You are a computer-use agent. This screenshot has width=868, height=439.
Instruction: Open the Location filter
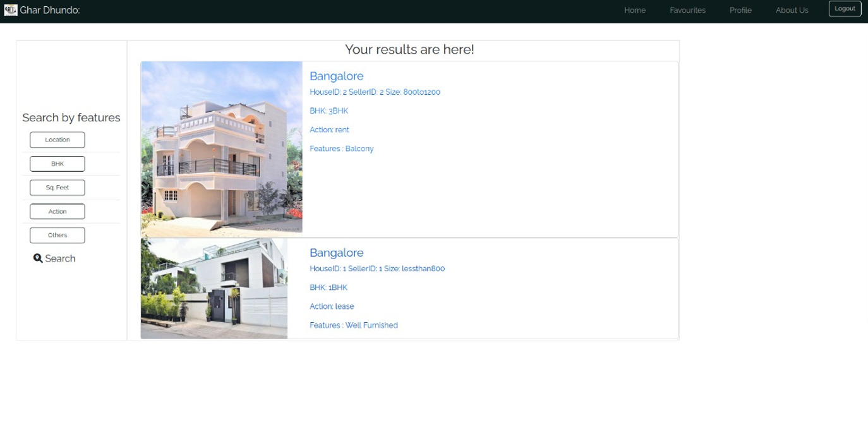(57, 140)
